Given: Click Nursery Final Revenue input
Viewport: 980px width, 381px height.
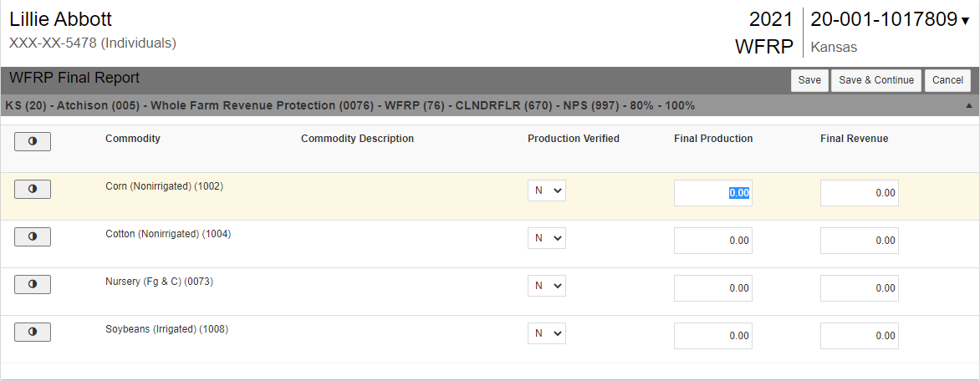Looking at the screenshot, I should coord(859,288).
